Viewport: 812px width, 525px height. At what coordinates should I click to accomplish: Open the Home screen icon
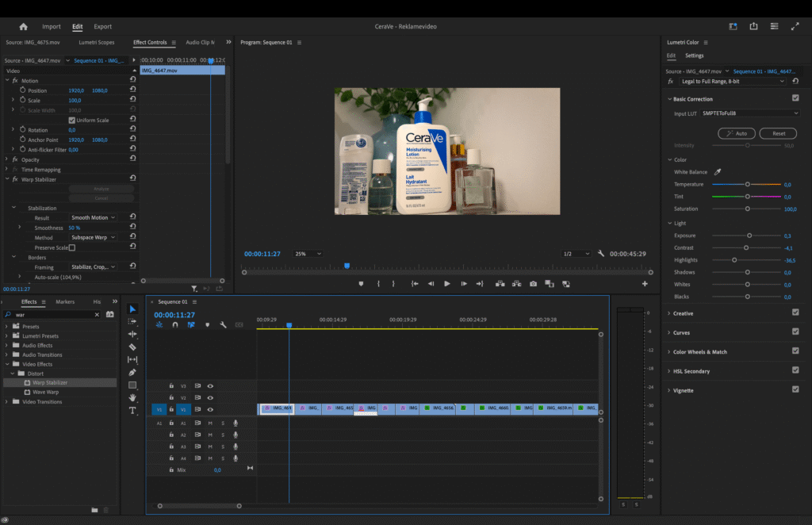(x=23, y=26)
